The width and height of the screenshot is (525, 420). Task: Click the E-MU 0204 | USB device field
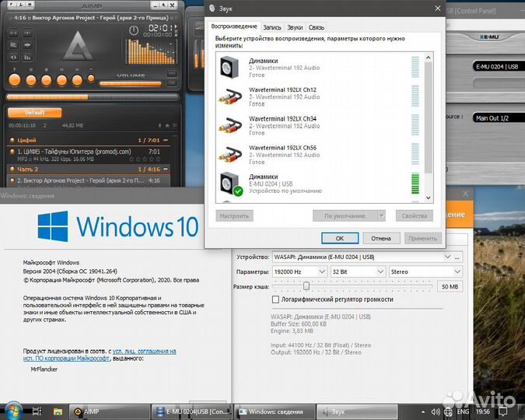tap(499, 66)
